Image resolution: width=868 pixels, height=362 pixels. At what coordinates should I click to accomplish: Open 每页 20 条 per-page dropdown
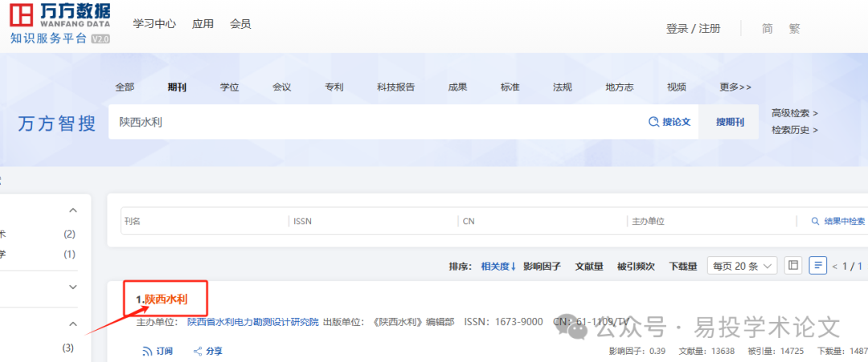click(x=743, y=266)
